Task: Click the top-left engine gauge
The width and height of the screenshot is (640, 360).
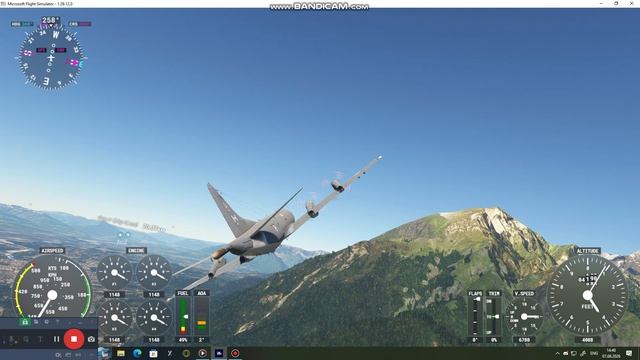Action: [114, 273]
